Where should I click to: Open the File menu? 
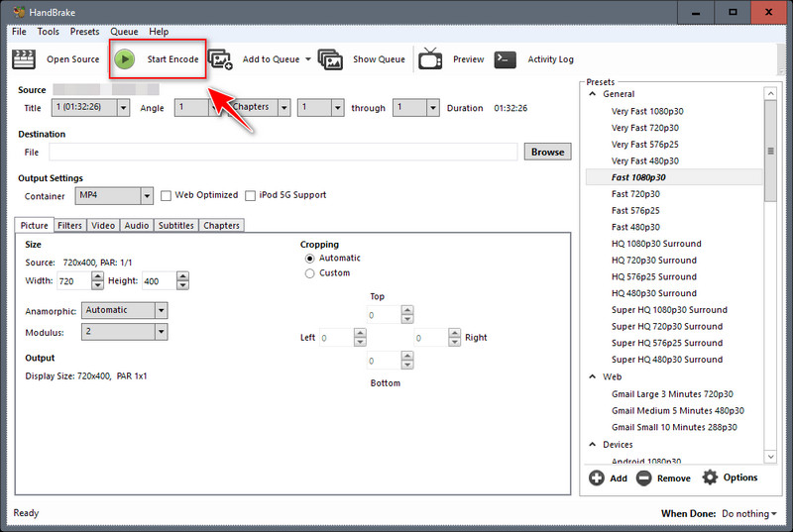(19, 32)
